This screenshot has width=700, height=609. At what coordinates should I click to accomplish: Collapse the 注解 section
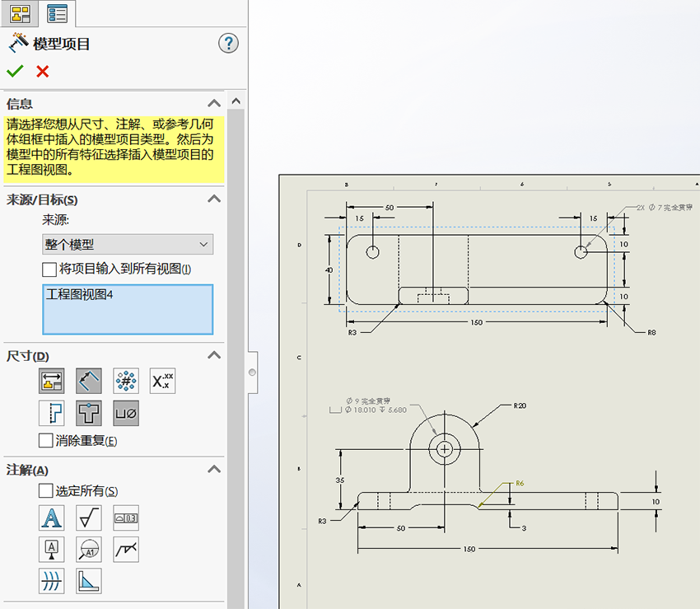click(x=214, y=469)
